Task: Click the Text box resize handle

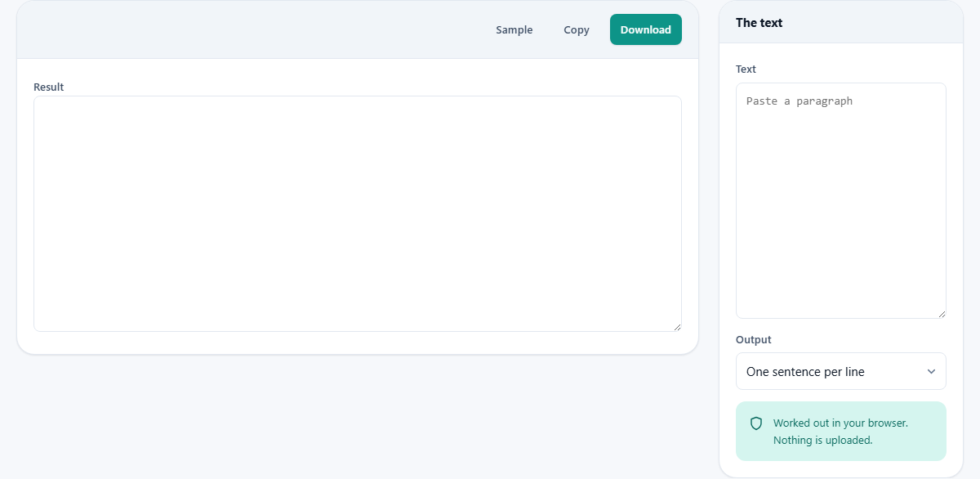Action: [x=942, y=314]
